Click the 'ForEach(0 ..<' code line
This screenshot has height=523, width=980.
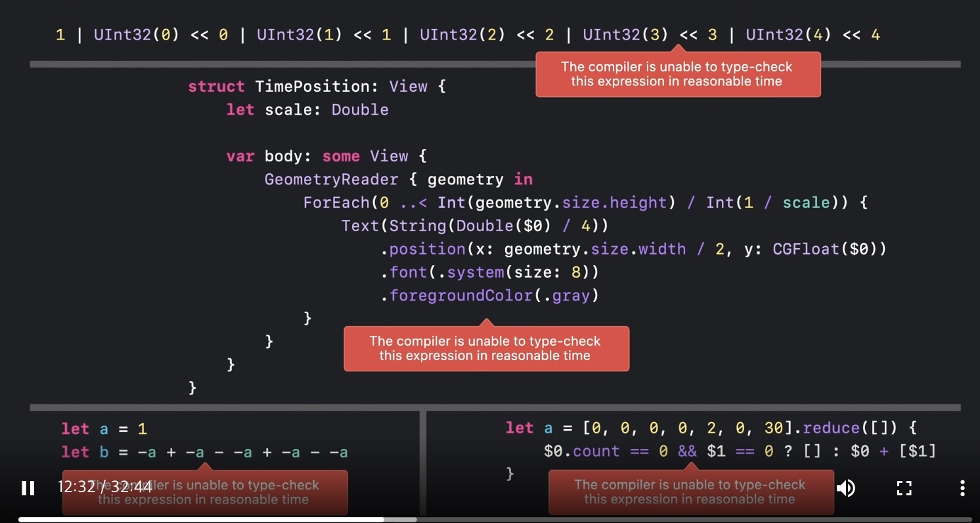pos(586,203)
